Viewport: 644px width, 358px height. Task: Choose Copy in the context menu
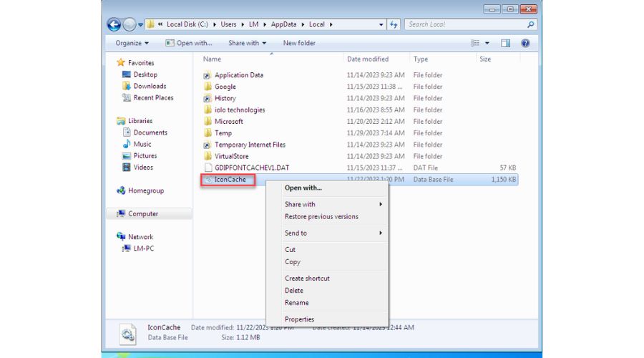(x=293, y=262)
